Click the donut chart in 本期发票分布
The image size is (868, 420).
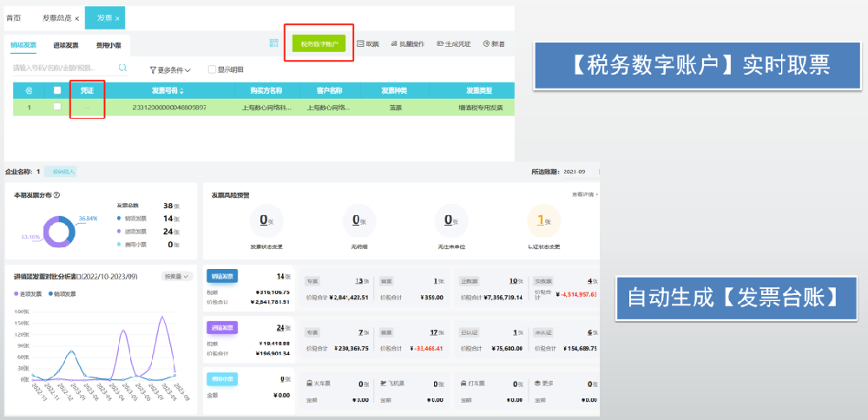click(x=59, y=233)
